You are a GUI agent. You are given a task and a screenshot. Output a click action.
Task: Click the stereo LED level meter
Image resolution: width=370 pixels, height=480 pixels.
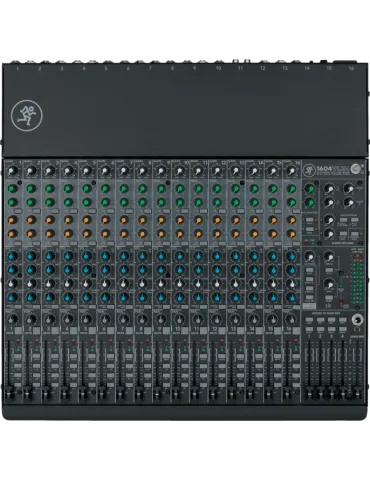pos(357,280)
